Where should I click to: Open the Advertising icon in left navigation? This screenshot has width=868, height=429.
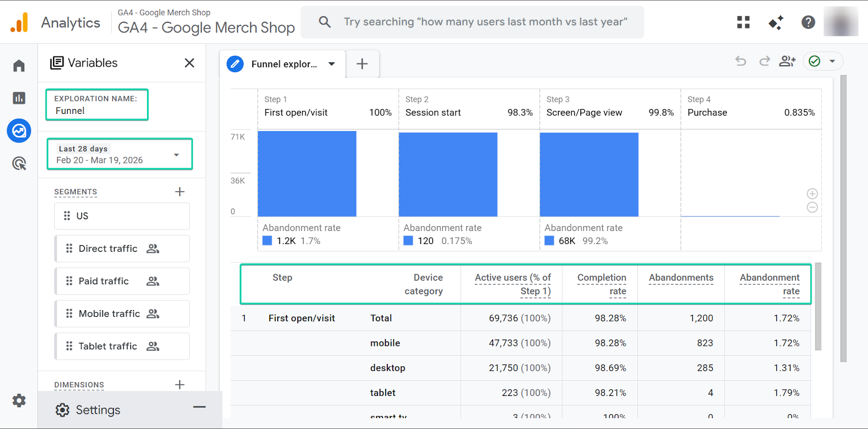point(19,163)
